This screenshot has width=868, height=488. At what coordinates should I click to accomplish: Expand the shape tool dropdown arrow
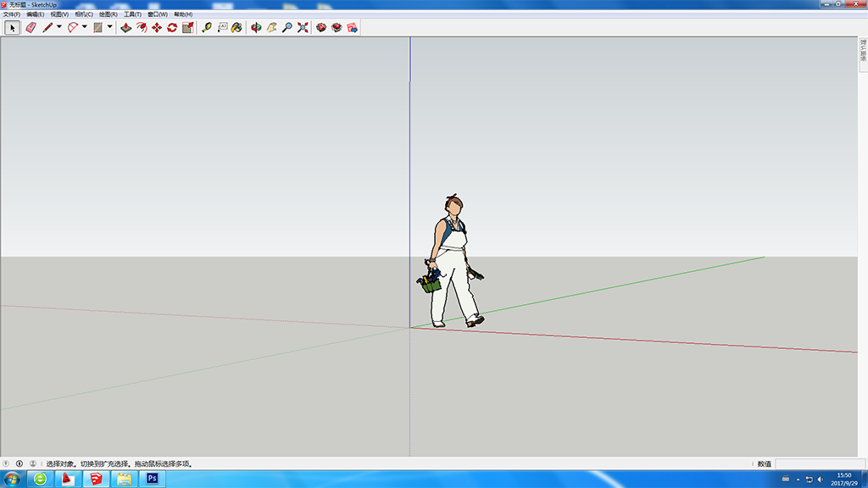tap(109, 27)
